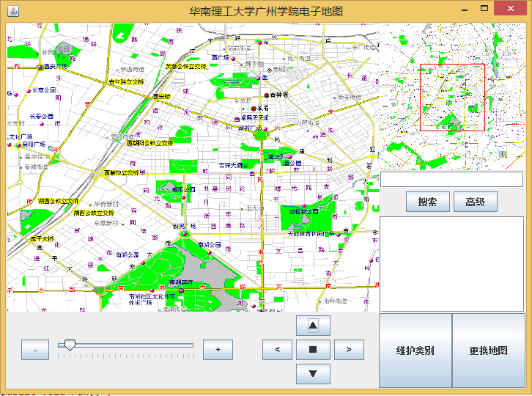Maximize the map application window
The height and width of the screenshot is (396, 532).
pos(484,10)
